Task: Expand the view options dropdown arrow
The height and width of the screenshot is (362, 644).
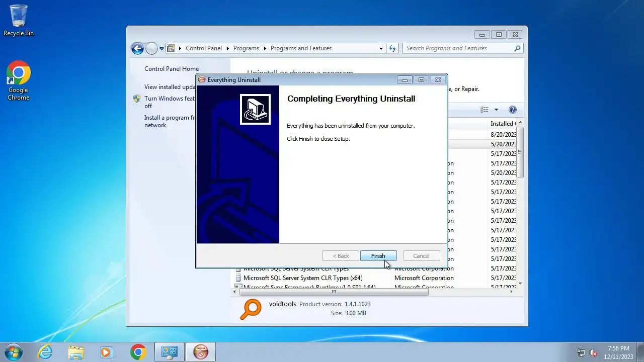Action: (496, 110)
